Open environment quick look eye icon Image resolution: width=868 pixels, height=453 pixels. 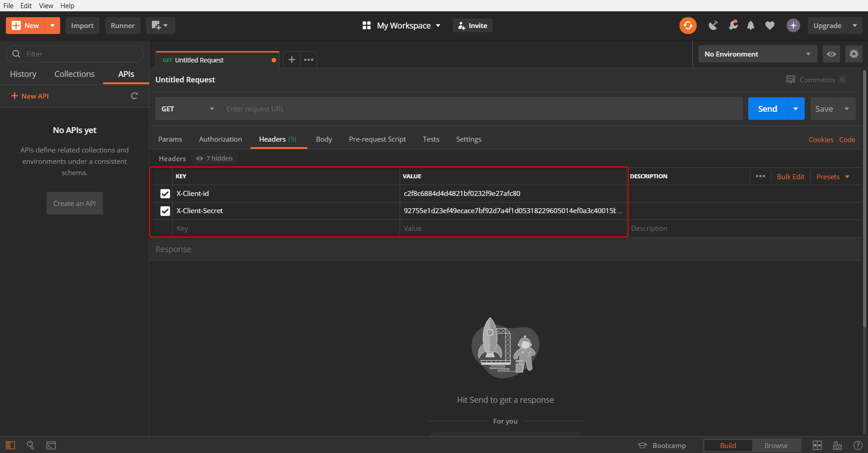pyautogui.click(x=831, y=54)
